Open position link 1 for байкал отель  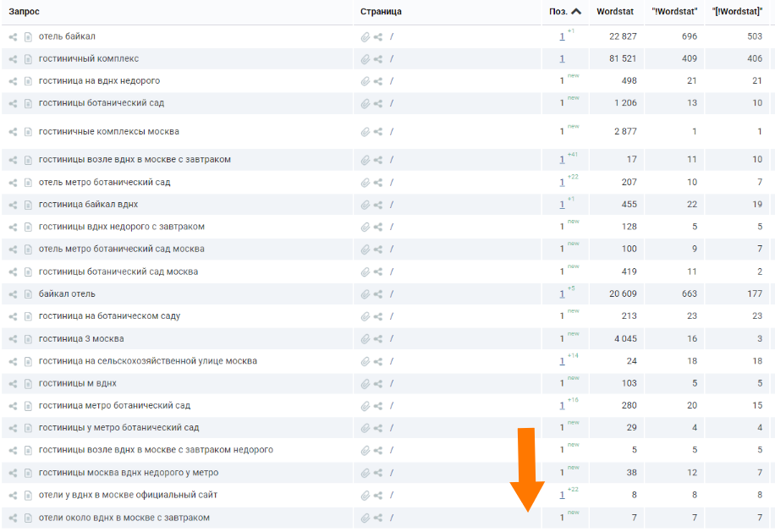[x=562, y=293]
